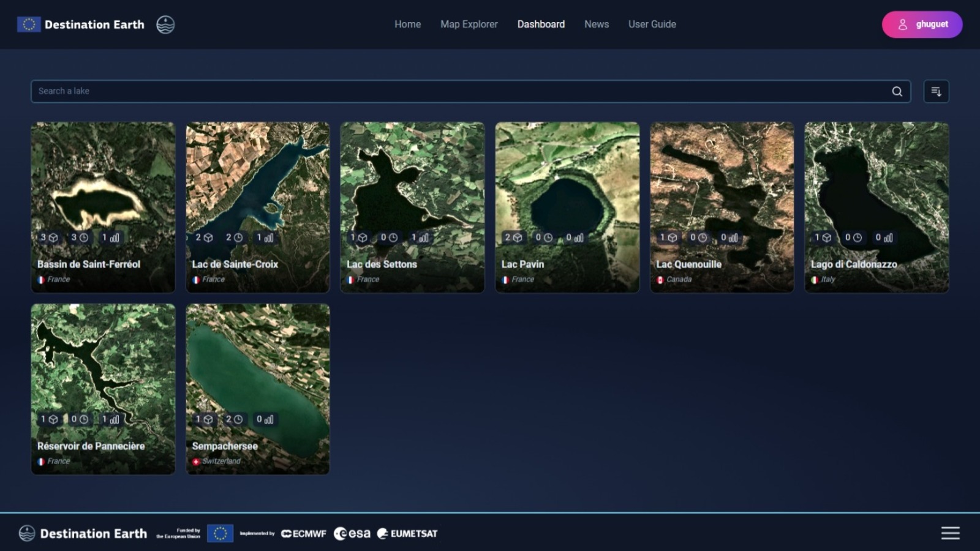Click the 3D cube icon on Bassin de Saint-Ferréol
Viewport: 980px width, 551px height.
[53, 238]
